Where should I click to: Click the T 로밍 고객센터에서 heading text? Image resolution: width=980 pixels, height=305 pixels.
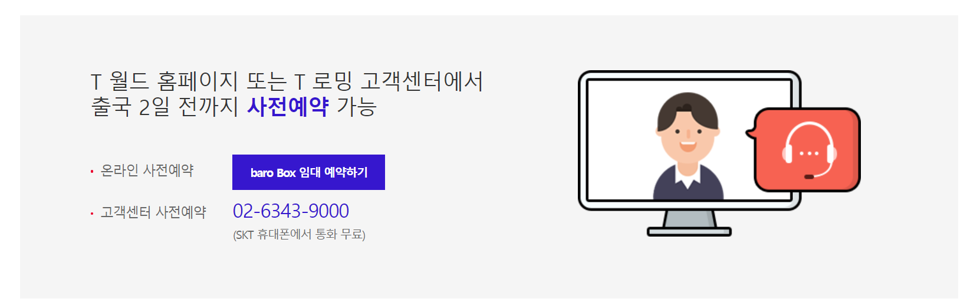(x=389, y=81)
